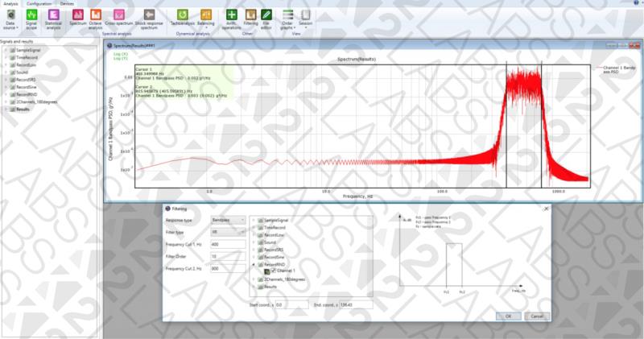This screenshot has height=339, width=644.
Task: Open Arith. operations in the ribbon
Action: [231, 19]
